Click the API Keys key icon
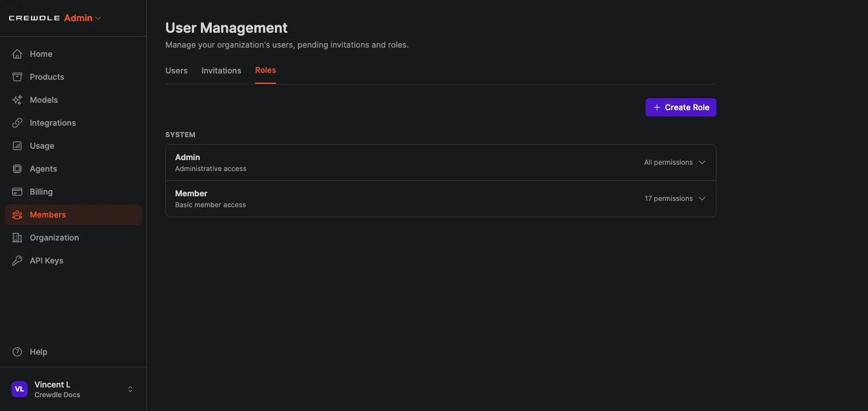Image resolution: width=868 pixels, height=411 pixels. point(17,261)
